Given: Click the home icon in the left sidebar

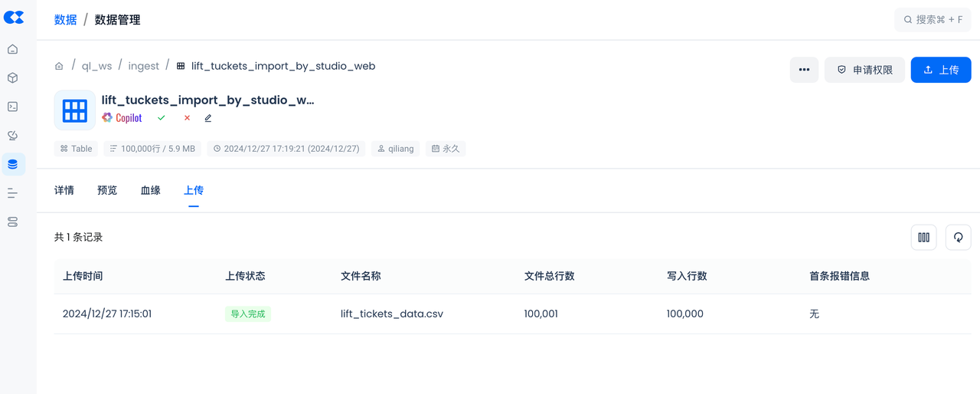Looking at the screenshot, I should (x=12, y=49).
